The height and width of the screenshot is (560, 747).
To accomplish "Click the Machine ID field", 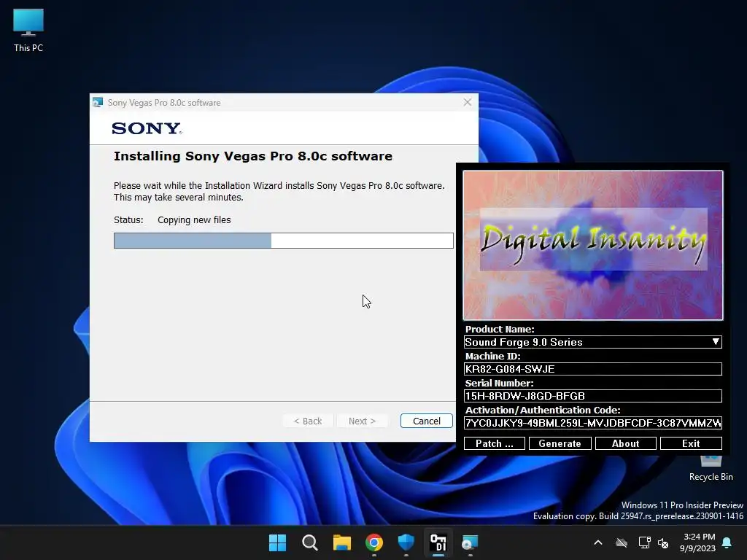I will click(592, 369).
